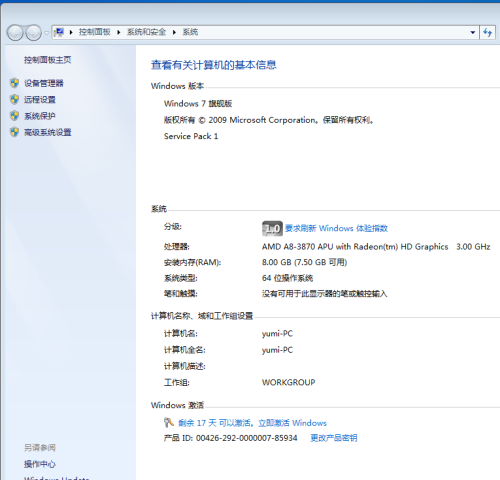Open 操作中心 link at bottom left

[39, 464]
